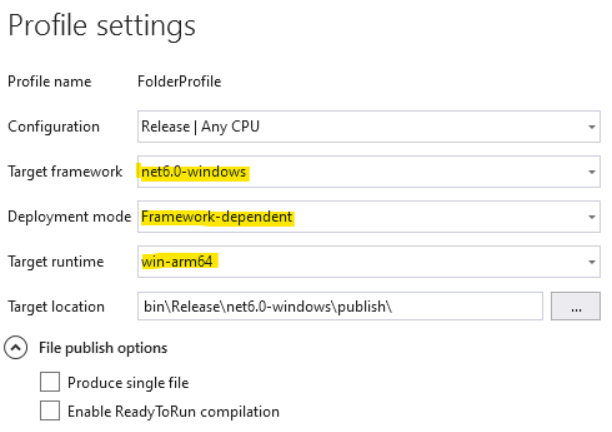Screen dimensions: 612x432
Task: Click the FolderProfile profile name text
Action: point(180,81)
